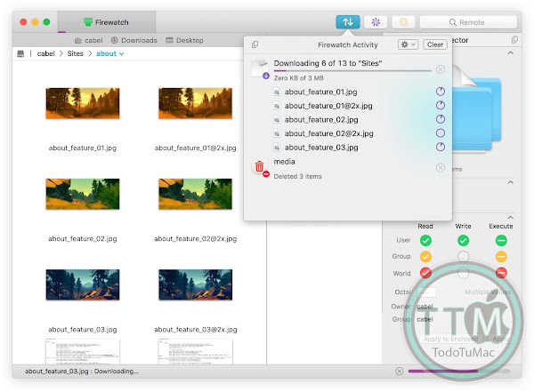This screenshot has height=392, width=534.
Task: Open the transfers activity toolbar button
Action: click(x=348, y=22)
